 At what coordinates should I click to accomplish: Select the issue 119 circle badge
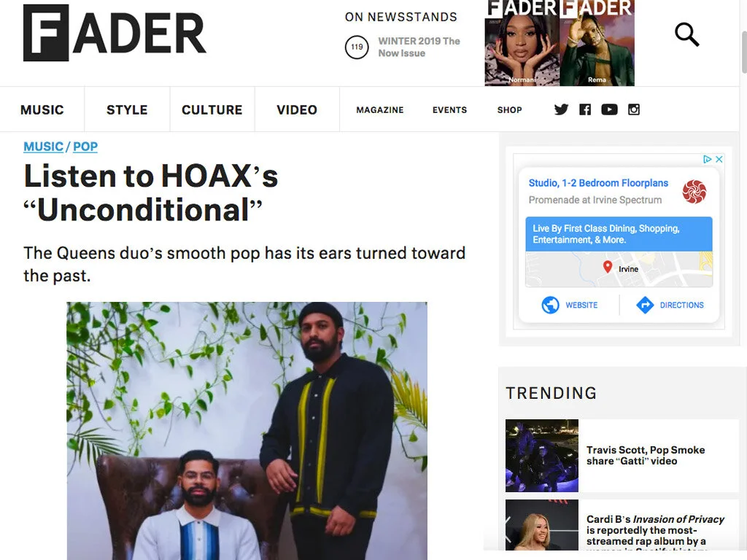[x=357, y=47]
